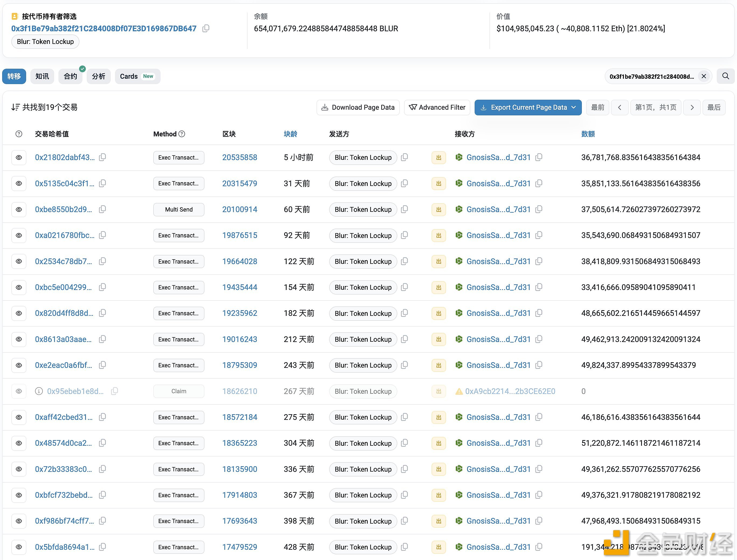The height and width of the screenshot is (560, 737).
Task: Copy GnosisSafe receiver address in block 20535858 row
Action: (x=539, y=157)
